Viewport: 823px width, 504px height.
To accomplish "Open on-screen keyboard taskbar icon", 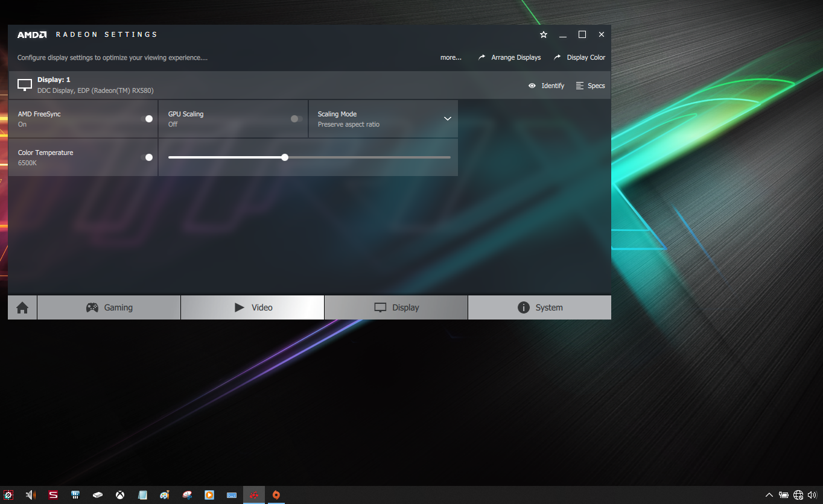I will click(x=232, y=495).
